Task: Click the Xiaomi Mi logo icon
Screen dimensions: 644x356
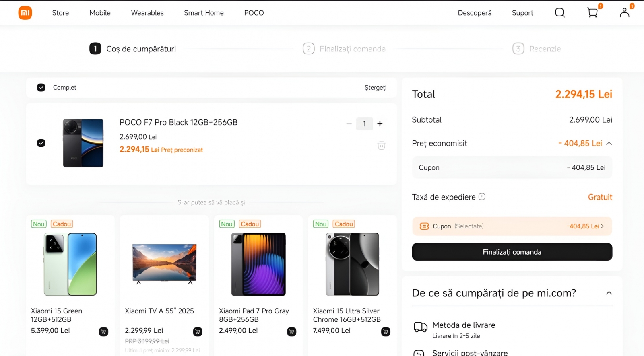Action: (x=25, y=13)
